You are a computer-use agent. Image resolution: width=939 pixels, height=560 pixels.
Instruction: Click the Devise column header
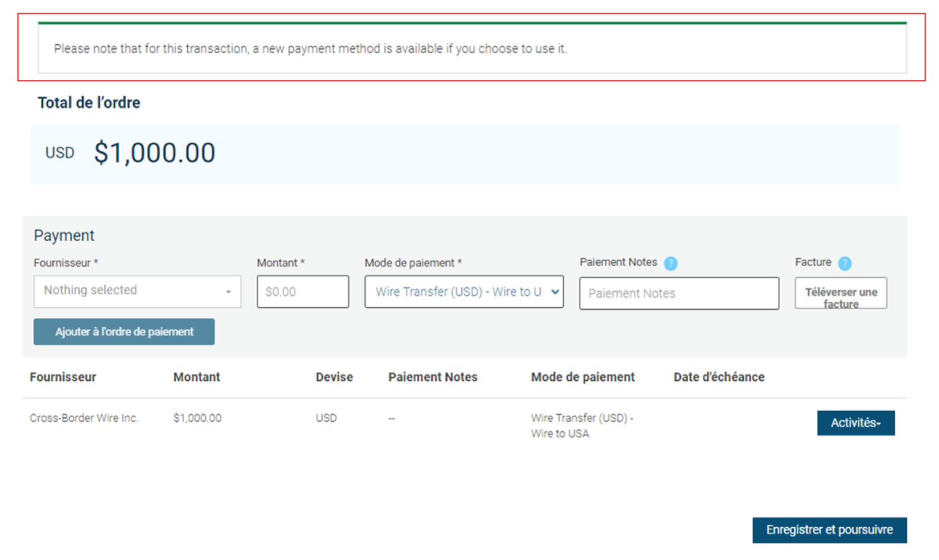[334, 377]
